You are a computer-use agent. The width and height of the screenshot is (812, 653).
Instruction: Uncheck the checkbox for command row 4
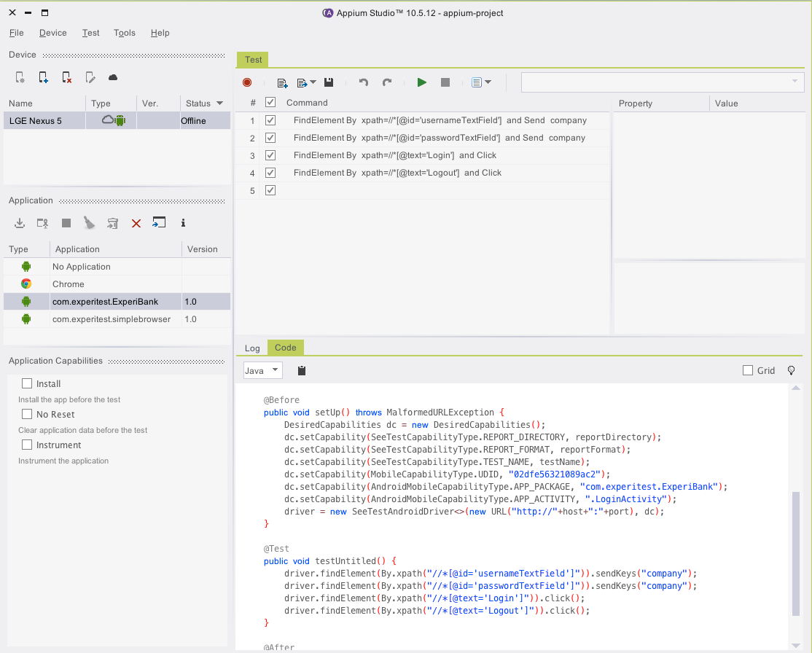coord(270,173)
